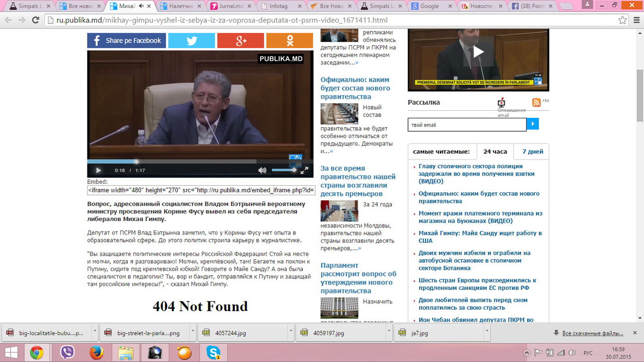Switch to Facebook '(38) Point' tab
This screenshot has width=644, height=362.
534,6
